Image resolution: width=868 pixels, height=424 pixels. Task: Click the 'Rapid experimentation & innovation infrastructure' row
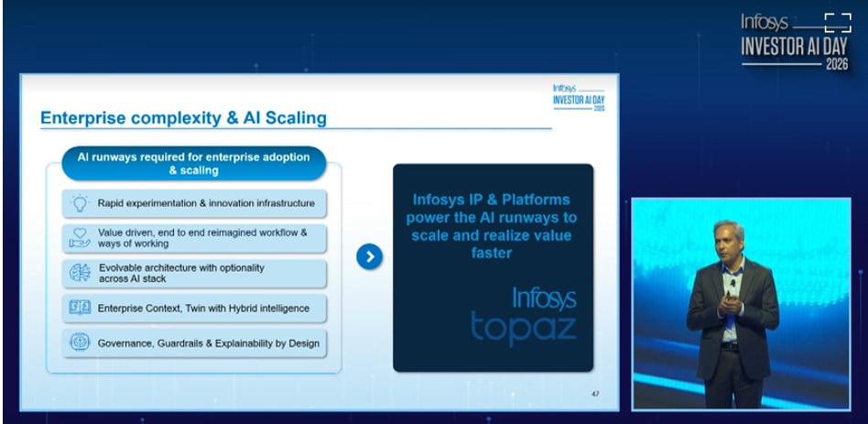(206, 203)
